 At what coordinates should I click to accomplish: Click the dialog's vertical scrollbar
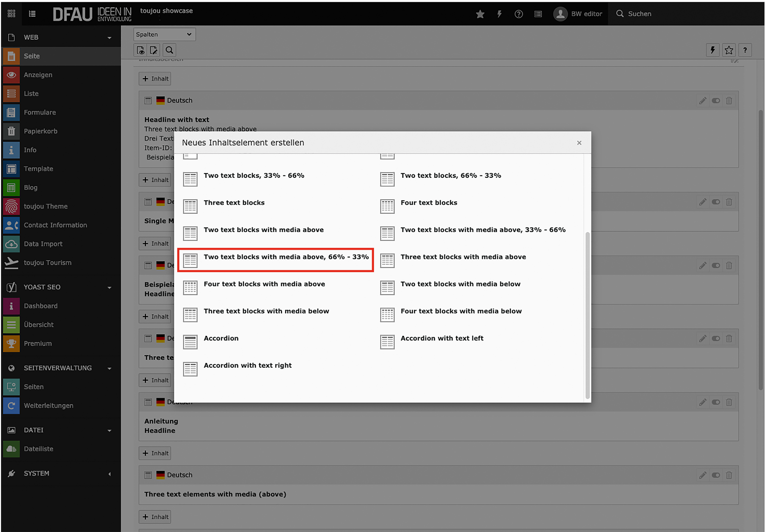tap(588, 315)
